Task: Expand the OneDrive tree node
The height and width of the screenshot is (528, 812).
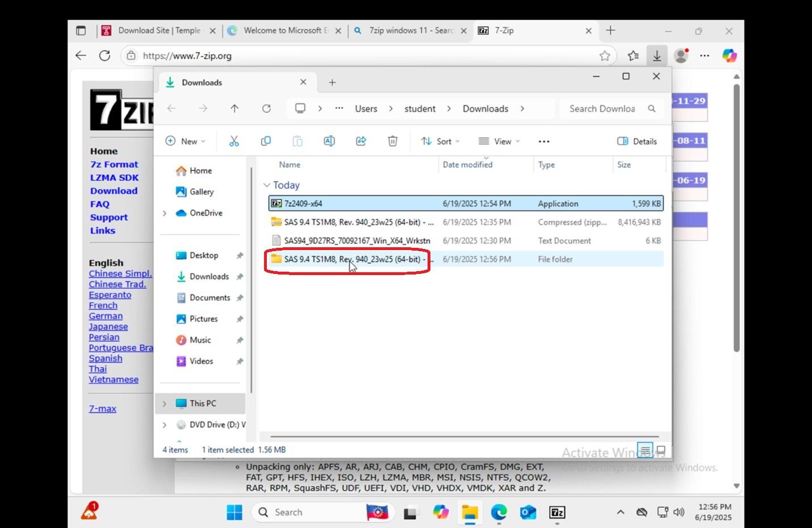Action: 165,213
